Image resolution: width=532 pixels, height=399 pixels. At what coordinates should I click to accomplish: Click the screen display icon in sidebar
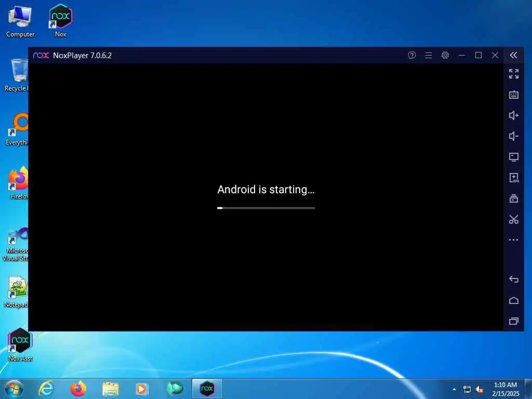tap(514, 157)
